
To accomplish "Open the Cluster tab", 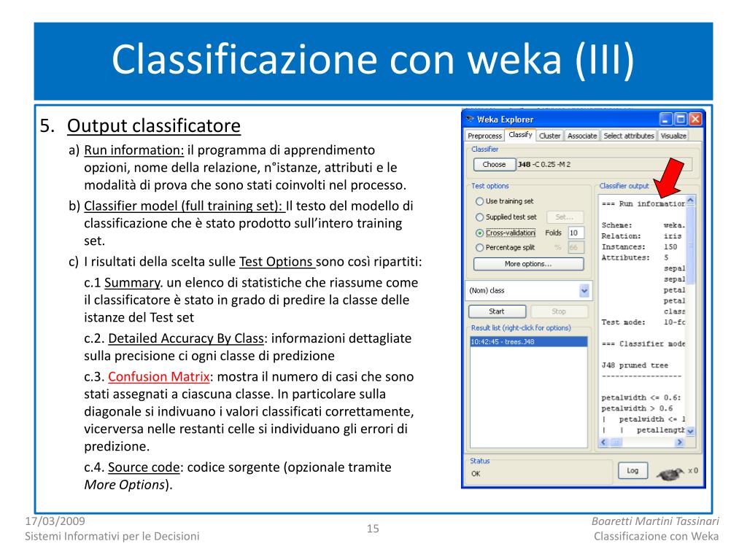I will (550, 136).
